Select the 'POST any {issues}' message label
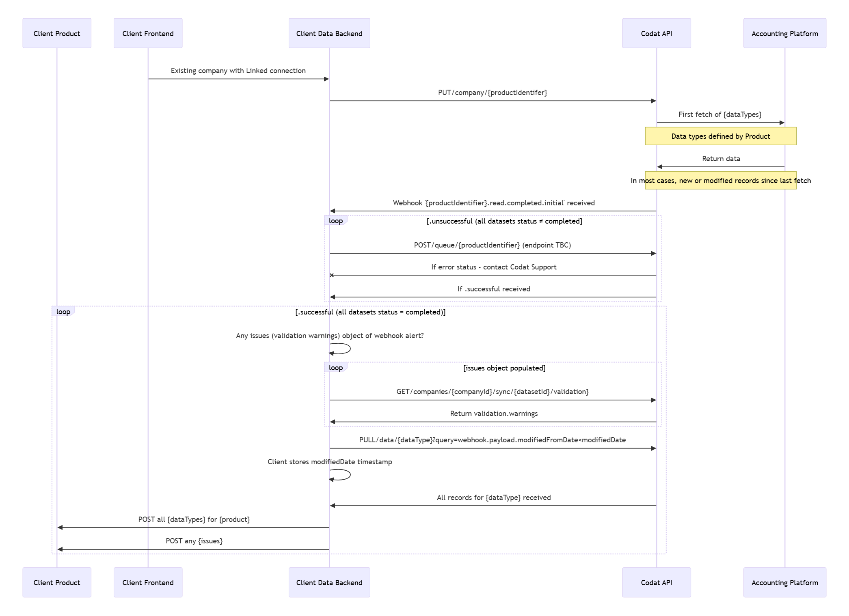Screen dimensions: 849x616 194,541
